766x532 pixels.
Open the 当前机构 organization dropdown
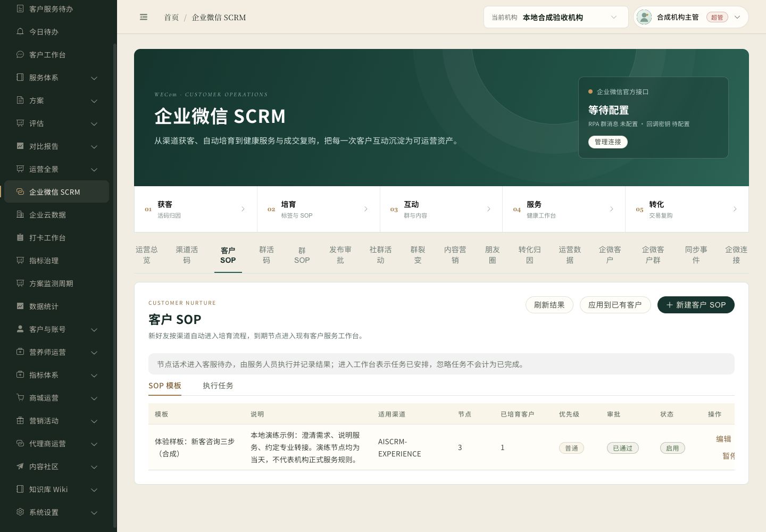click(x=556, y=17)
